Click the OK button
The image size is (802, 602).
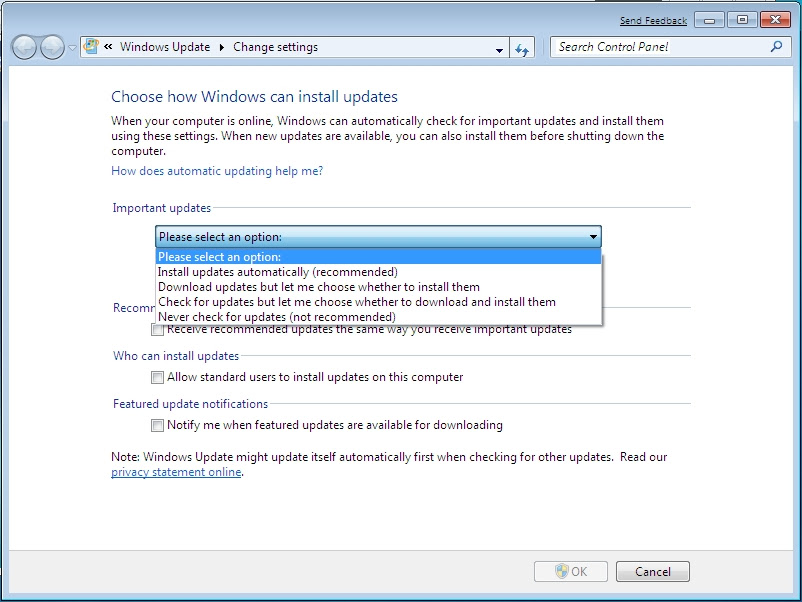[571, 571]
